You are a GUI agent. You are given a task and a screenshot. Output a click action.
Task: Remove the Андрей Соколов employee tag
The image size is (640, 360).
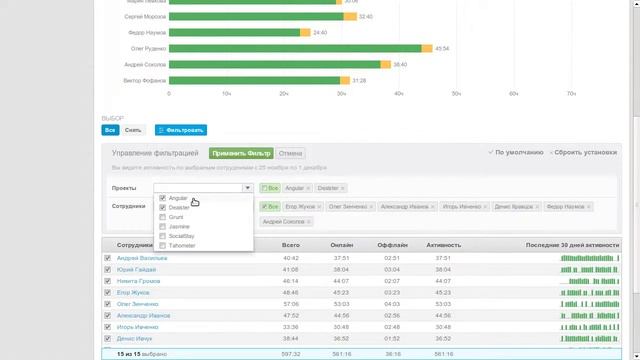pyautogui.click(x=309, y=222)
